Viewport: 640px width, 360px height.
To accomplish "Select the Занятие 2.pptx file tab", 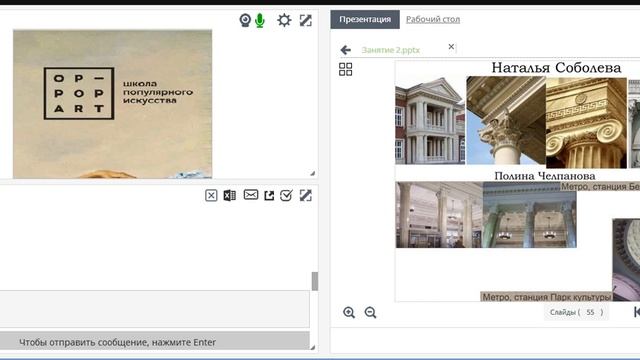I will (x=391, y=50).
